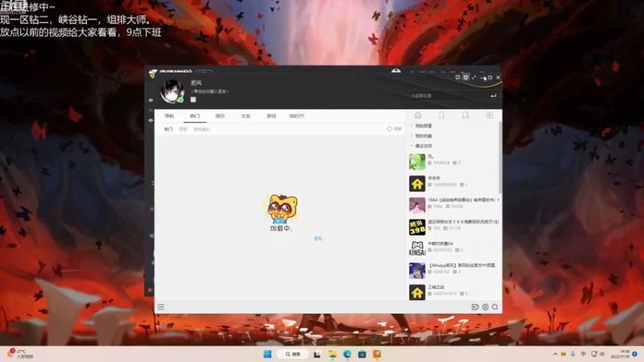Open the four-squares apps grid icon
Image resolution: width=644 pixels, height=362 pixels.
pos(489,115)
